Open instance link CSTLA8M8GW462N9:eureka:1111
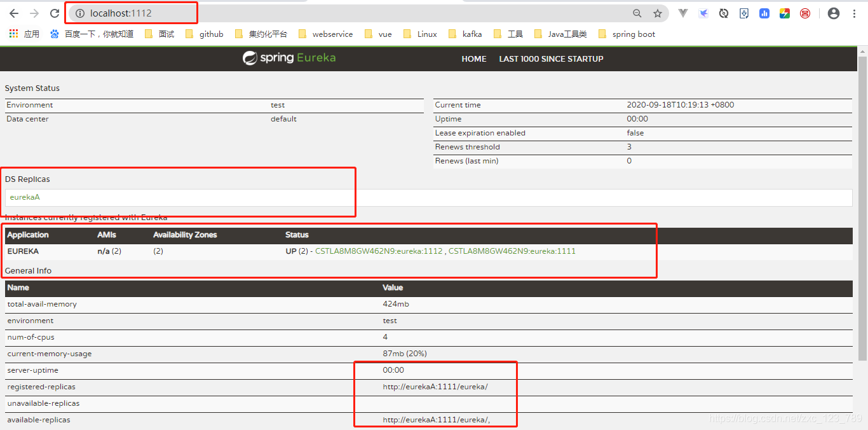868x430 pixels. tap(512, 251)
